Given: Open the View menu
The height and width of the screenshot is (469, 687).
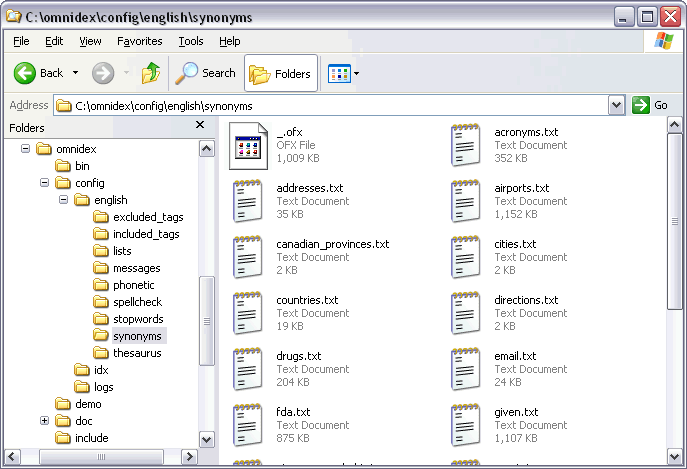Looking at the screenshot, I should pos(90,41).
